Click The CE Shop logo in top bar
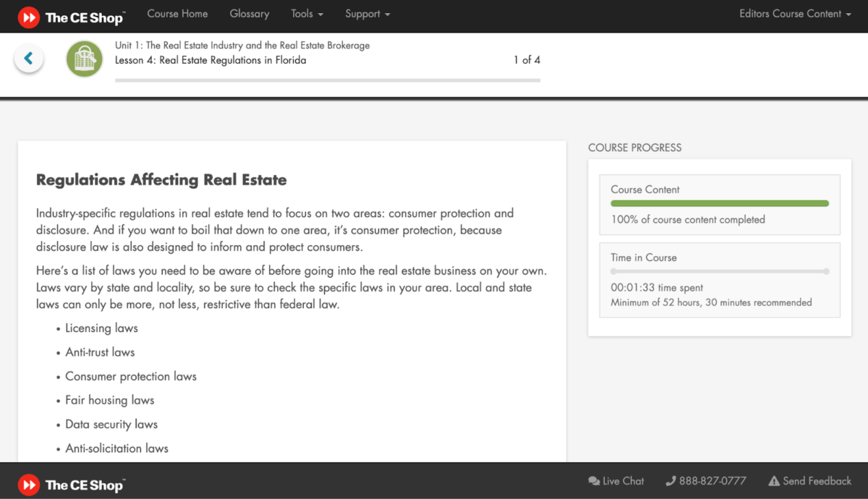This screenshot has height=499, width=868. tap(71, 17)
